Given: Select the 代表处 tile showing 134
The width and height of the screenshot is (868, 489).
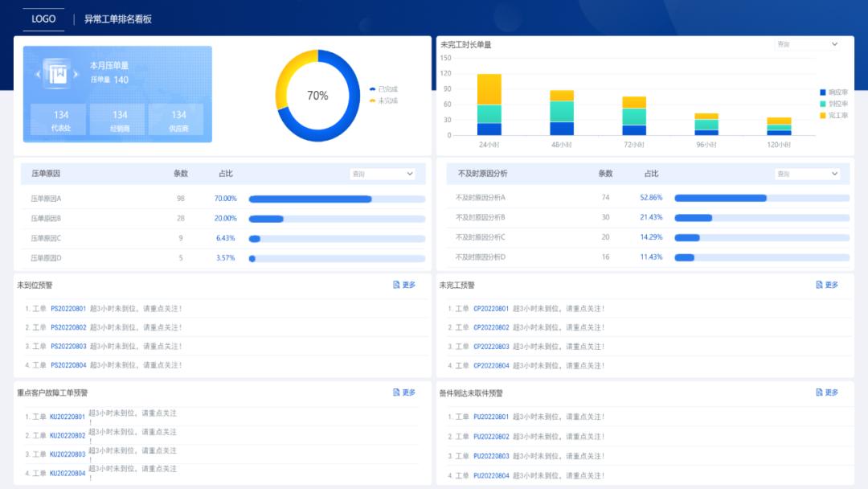Looking at the screenshot, I should 61,120.
